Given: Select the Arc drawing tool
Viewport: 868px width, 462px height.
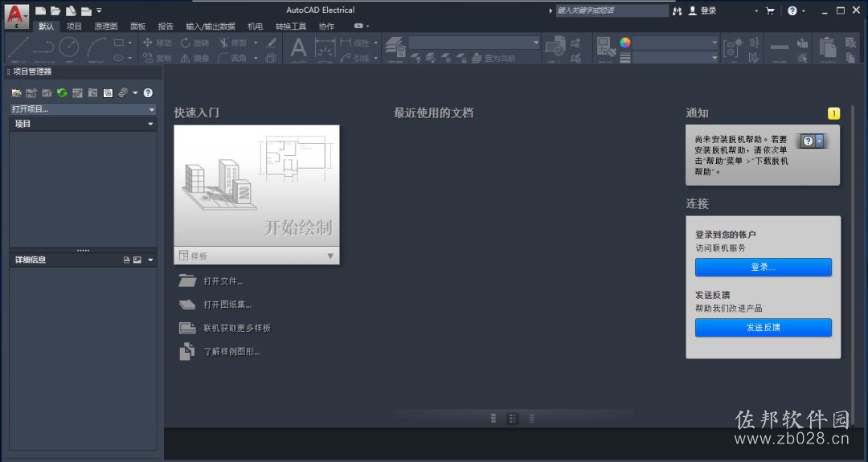Looking at the screenshot, I should 96,47.
